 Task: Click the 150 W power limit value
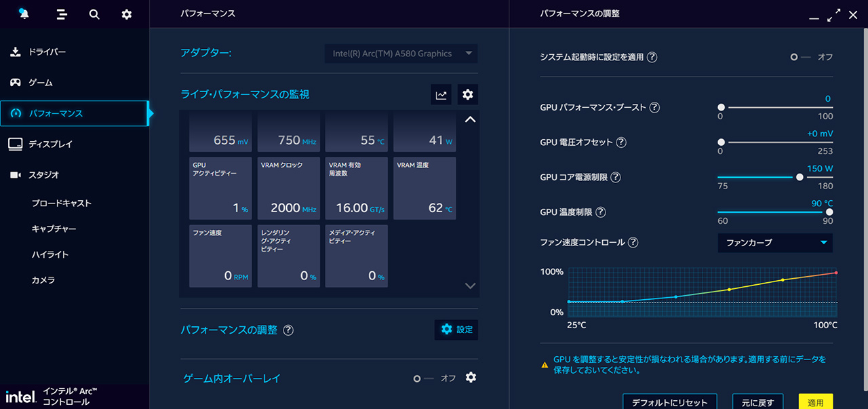[820, 168]
